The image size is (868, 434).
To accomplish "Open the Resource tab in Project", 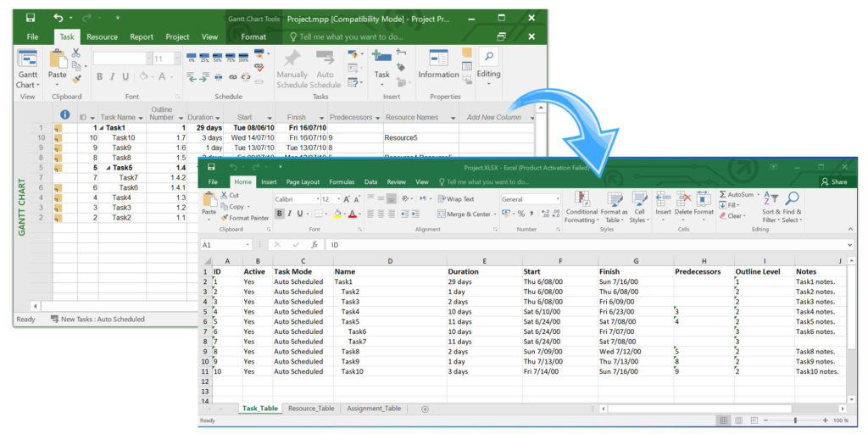I will point(102,36).
